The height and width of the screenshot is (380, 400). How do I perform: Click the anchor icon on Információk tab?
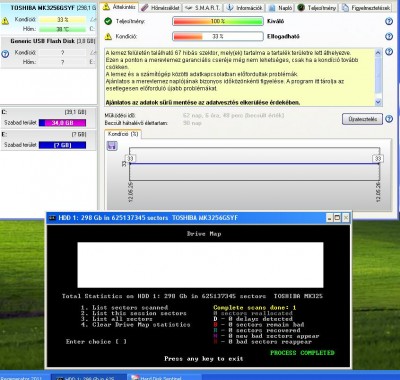coord(229,8)
